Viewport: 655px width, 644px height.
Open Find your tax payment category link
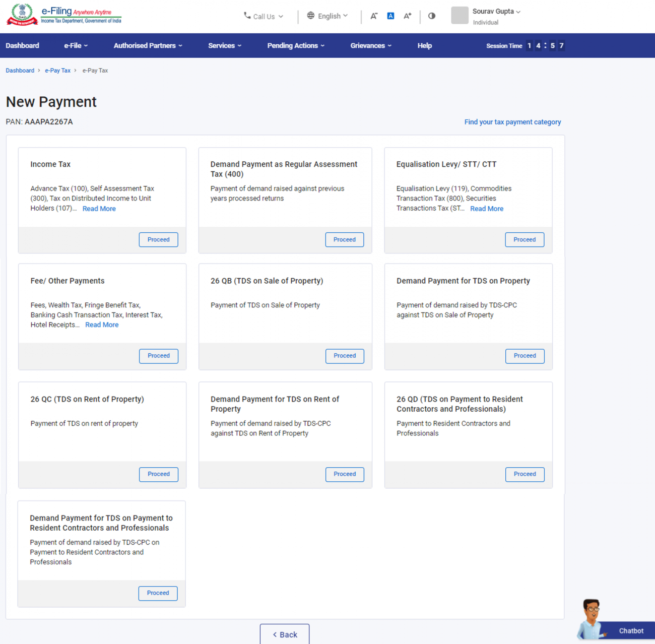pos(512,122)
